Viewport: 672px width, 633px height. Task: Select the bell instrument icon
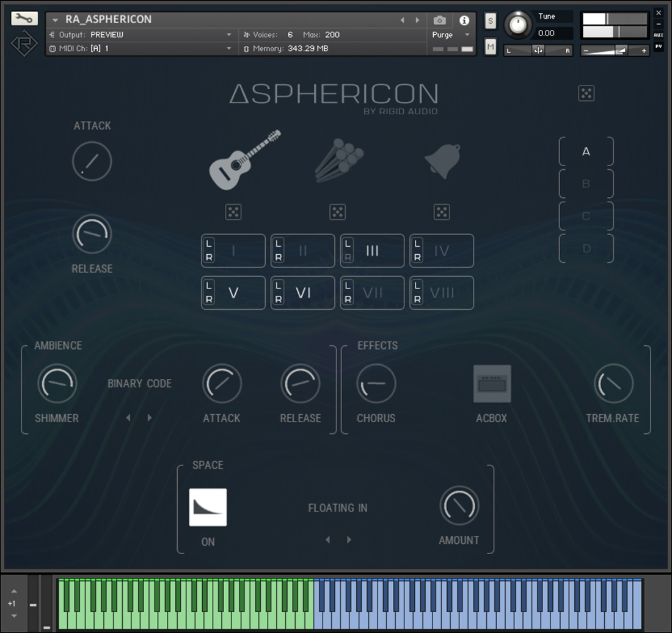pyautogui.click(x=443, y=161)
